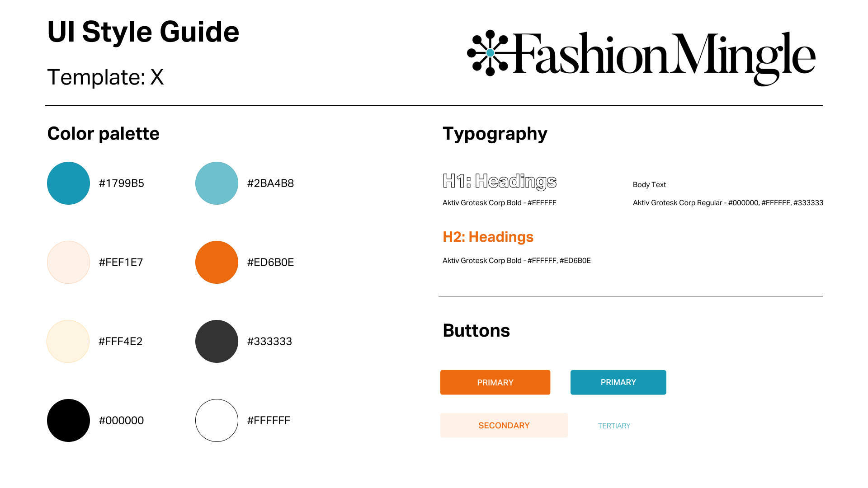Pick the light teal #2BA4B8 swatch
This screenshot has height=488, width=868.
[x=217, y=183]
